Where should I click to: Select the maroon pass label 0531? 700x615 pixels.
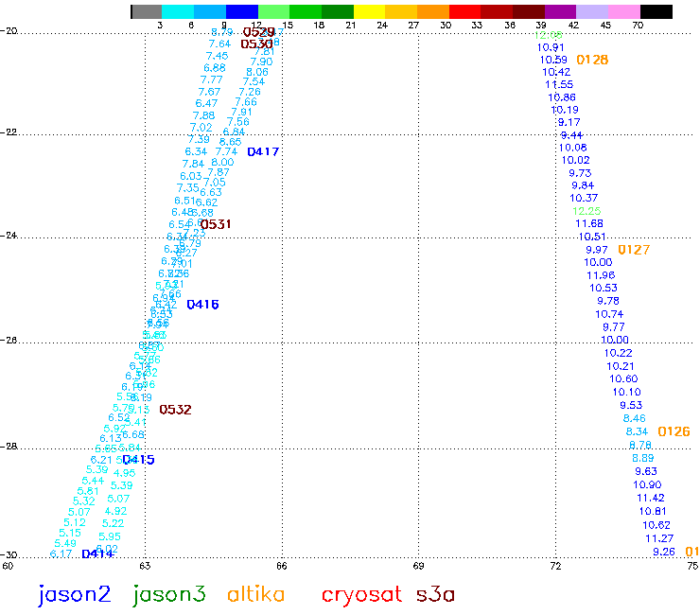click(x=216, y=224)
